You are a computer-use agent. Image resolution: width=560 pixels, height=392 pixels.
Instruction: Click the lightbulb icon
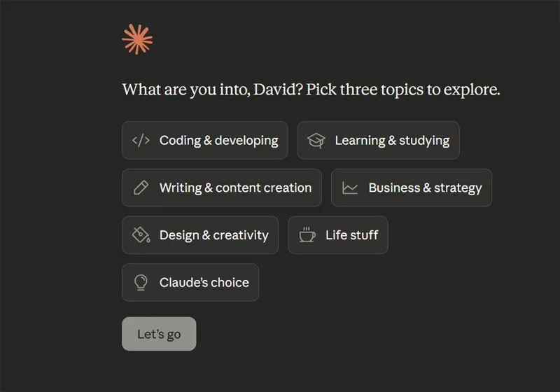tap(141, 282)
